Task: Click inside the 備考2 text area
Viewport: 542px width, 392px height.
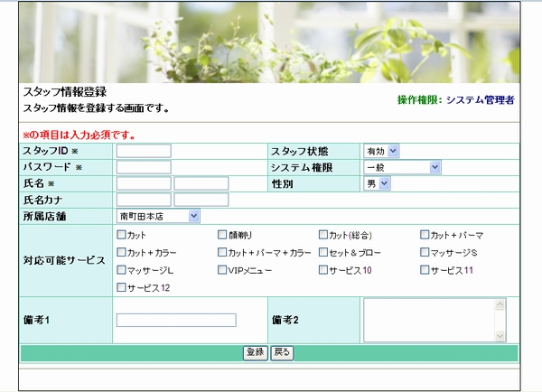Action: (429, 320)
